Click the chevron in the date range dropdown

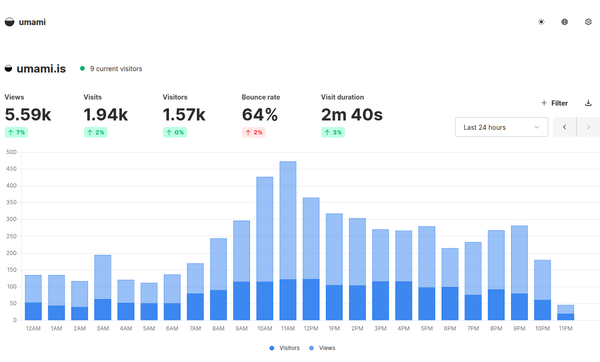(x=536, y=127)
